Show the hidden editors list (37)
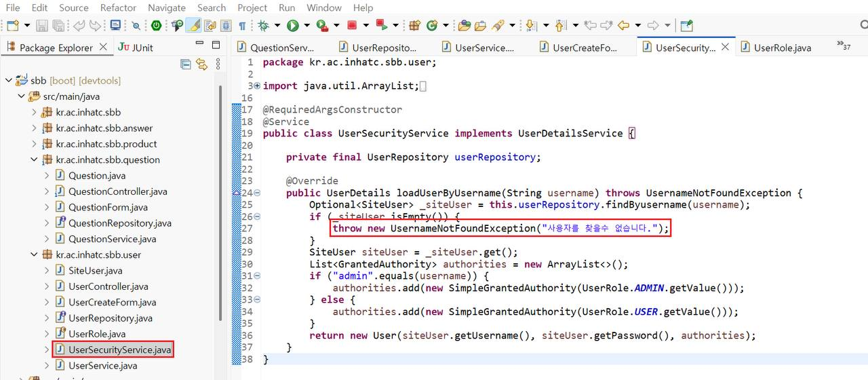 pyautogui.click(x=844, y=45)
